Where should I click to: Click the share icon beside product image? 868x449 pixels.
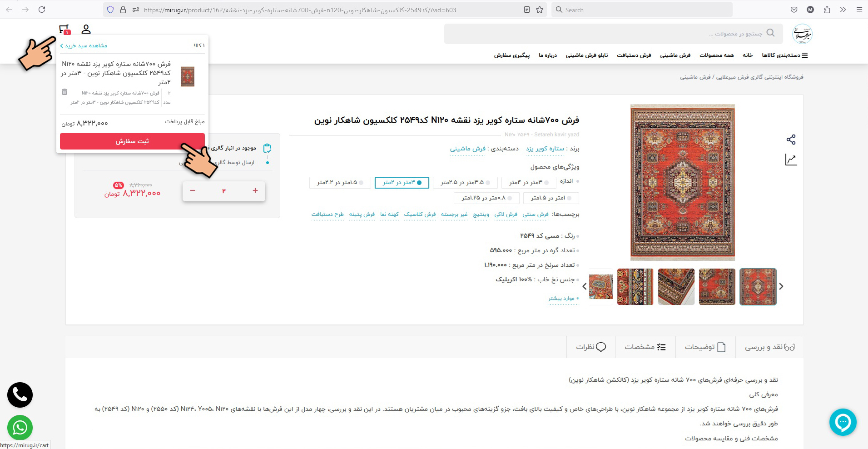coord(791,140)
